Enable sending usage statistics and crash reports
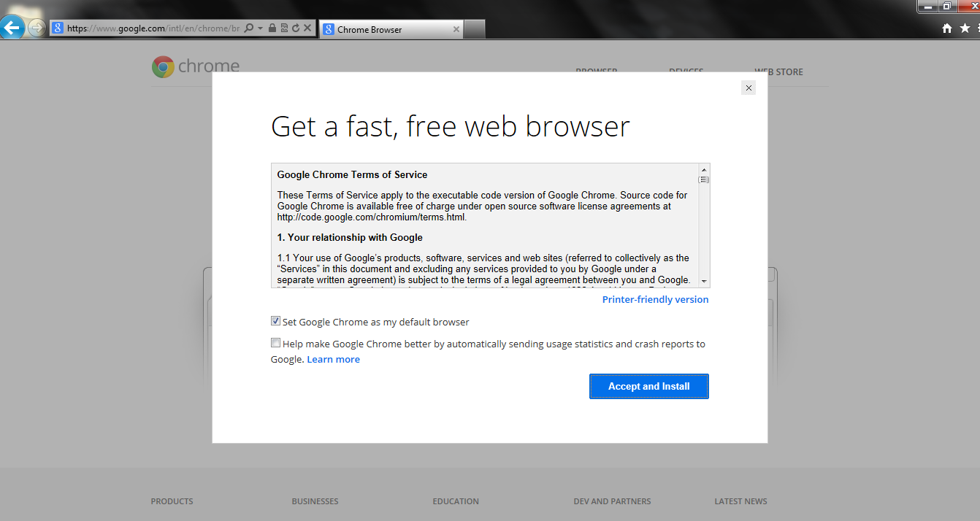Image resolution: width=980 pixels, height=521 pixels. click(x=275, y=343)
